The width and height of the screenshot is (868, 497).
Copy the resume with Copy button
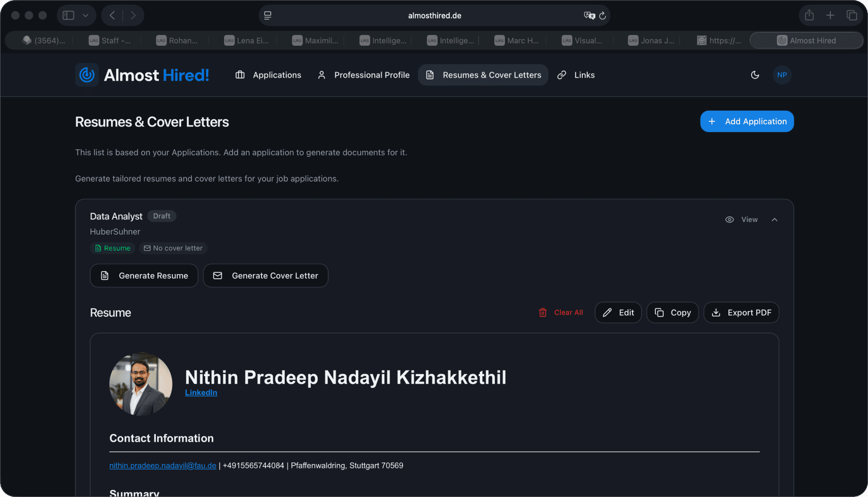click(x=672, y=313)
